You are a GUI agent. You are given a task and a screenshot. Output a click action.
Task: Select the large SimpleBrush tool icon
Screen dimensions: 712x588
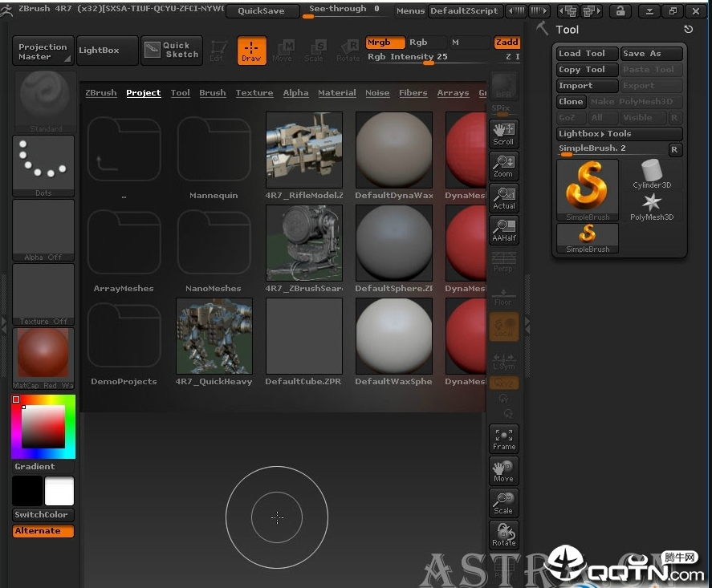pyautogui.click(x=588, y=190)
